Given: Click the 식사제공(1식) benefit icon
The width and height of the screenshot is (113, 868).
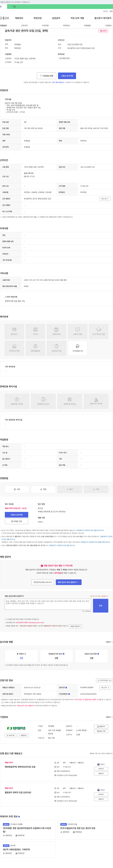Looking at the screenshot, I should point(78,348).
